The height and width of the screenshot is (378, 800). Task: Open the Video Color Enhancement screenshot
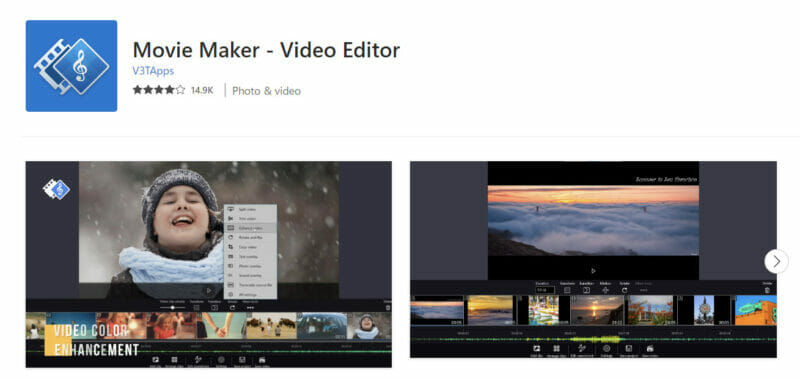point(209,264)
